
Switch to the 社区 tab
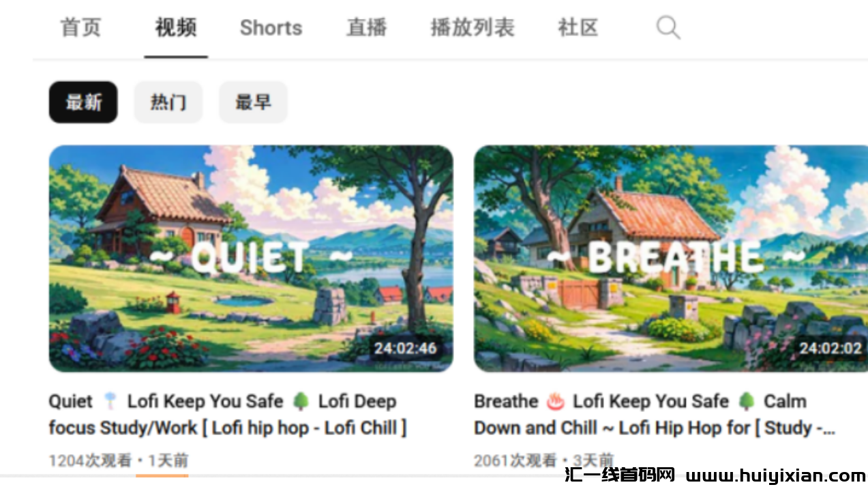[x=578, y=28]
